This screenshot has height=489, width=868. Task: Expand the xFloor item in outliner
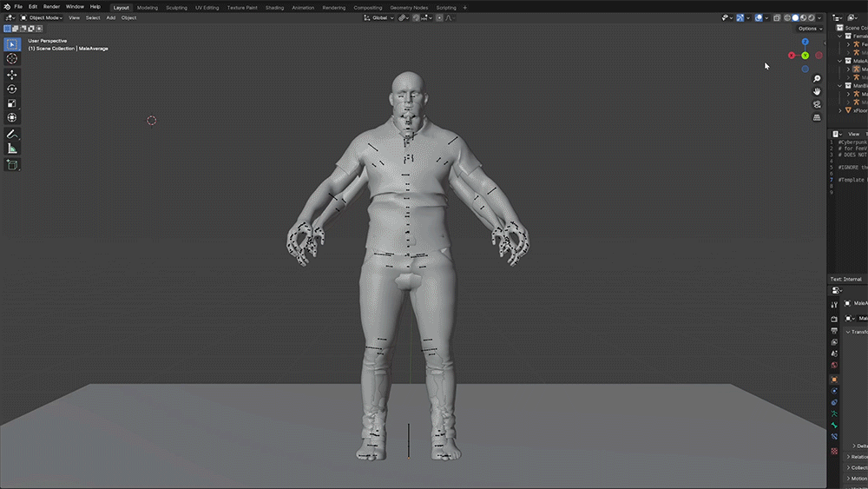(x=841, y=110)
